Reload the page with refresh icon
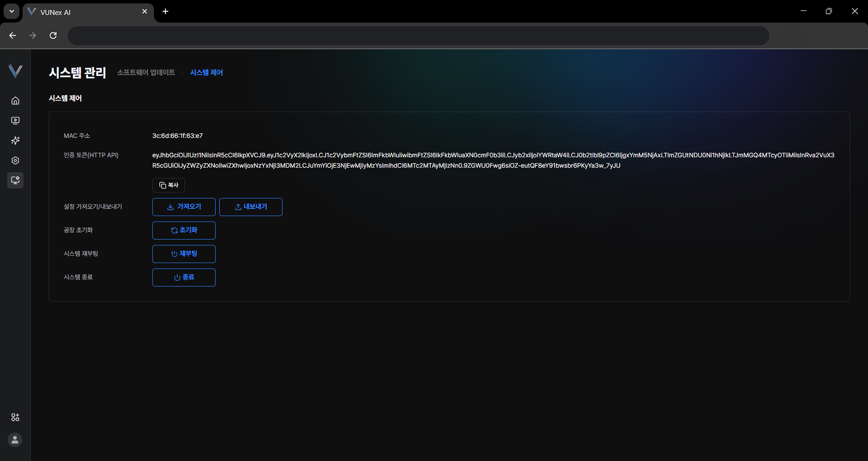 [53, 36]
